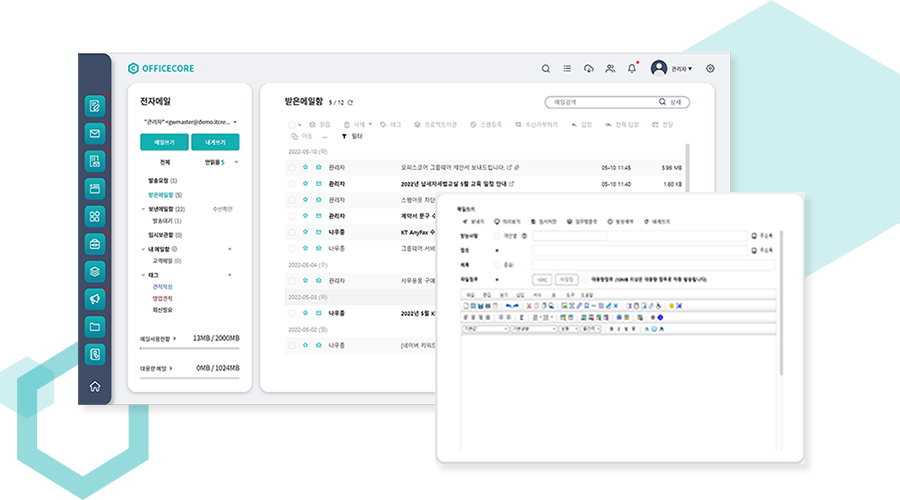Click the 내게쓰기 button
Screen dimensions: 900x500
(215, 142)
